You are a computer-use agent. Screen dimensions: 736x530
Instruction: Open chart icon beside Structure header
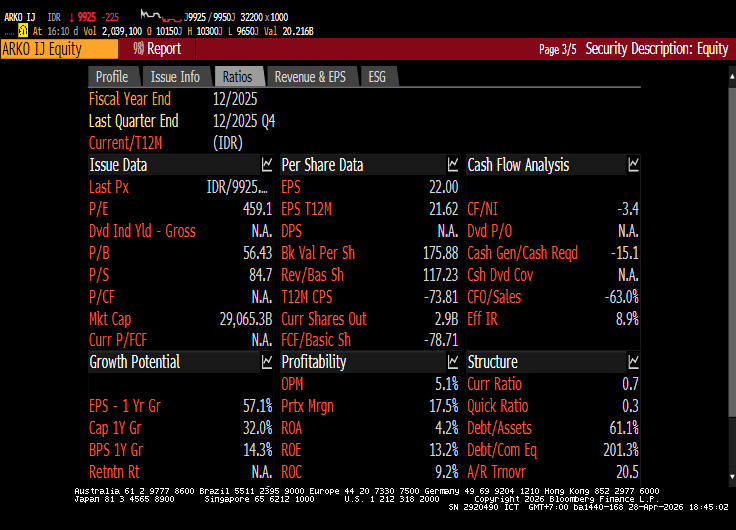click(x=633, y=362)
